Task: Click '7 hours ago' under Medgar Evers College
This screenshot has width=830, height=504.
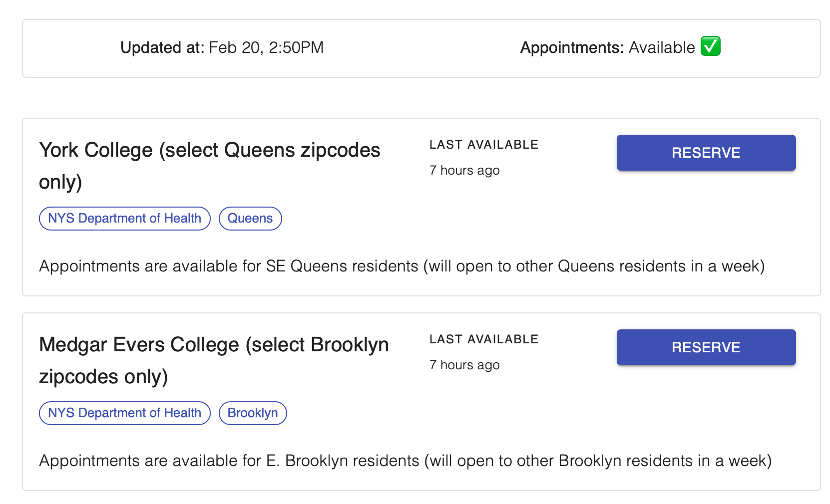Action: [x=464, y=365]
